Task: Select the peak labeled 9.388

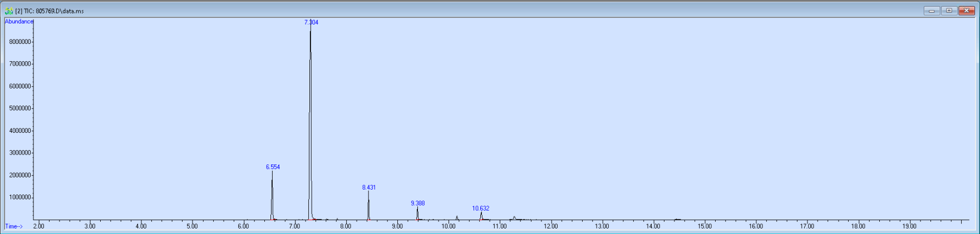Action: [x=417, y=203]
